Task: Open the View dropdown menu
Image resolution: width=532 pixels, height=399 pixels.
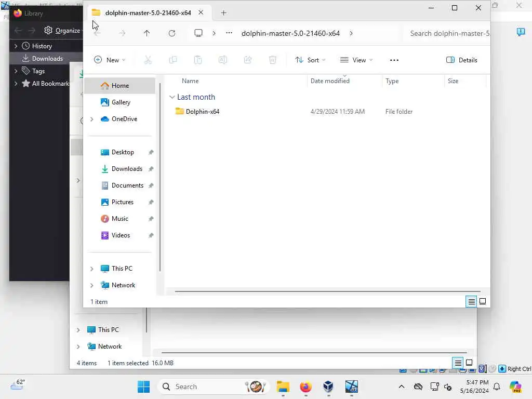Action: [356, 60]
